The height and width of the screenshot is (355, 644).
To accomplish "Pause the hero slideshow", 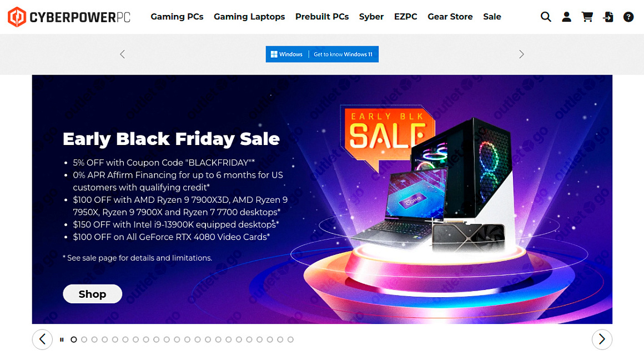I will click(62, 339).
